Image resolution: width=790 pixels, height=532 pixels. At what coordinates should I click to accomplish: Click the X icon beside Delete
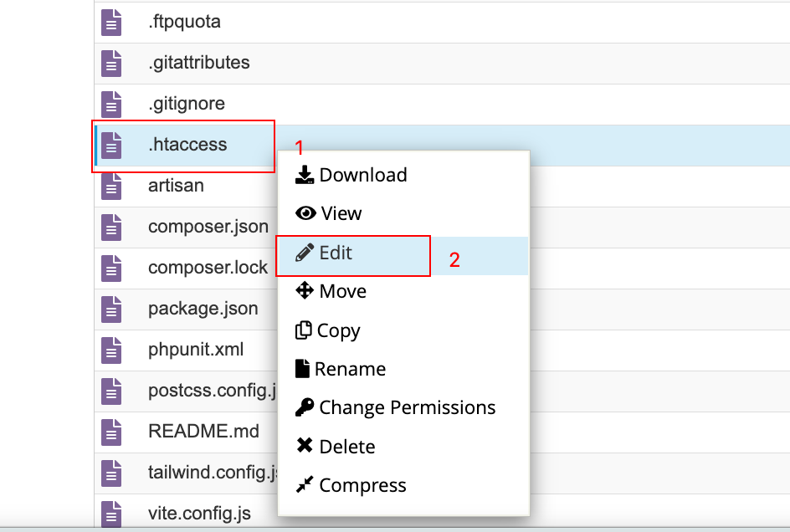(305, 445)
